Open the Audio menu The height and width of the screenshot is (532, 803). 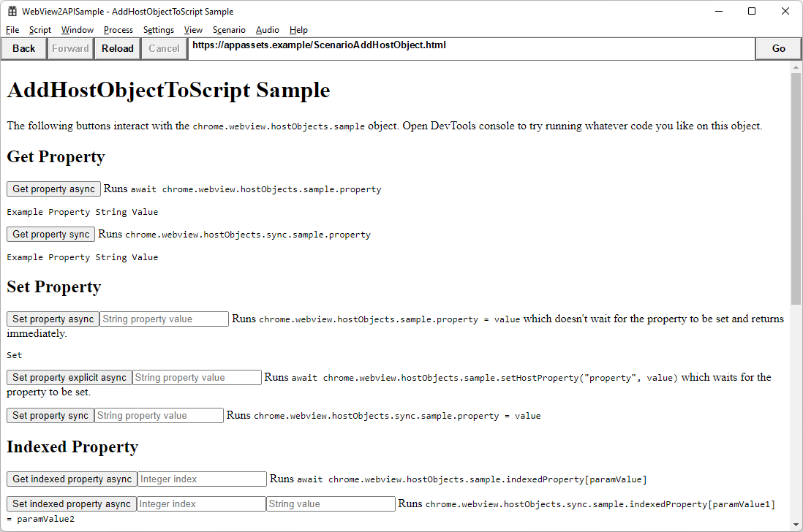click(267, 30)
